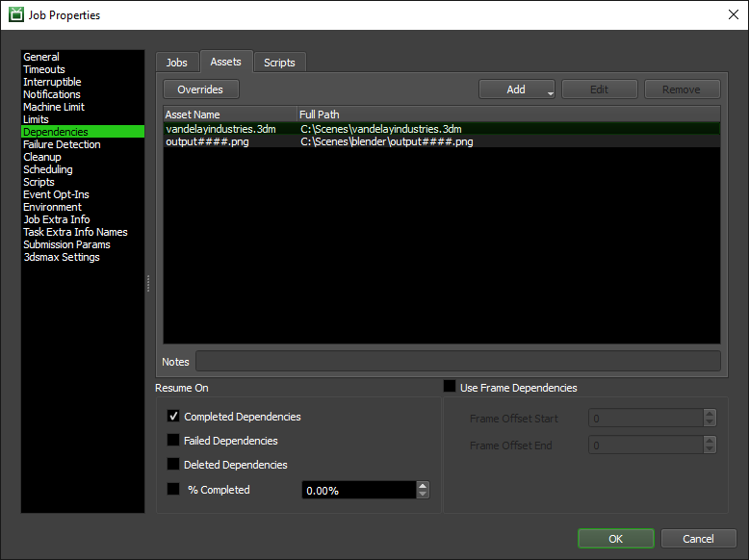Switch to the Jobs tab
The height and width of the screenshot is (560, 749).
(177, 63)
